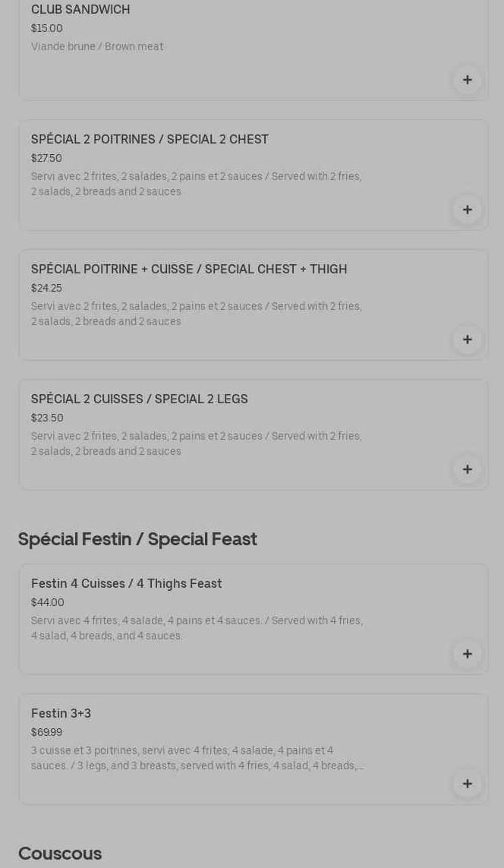The image size is (504, 868).
Task: Add Festin 4 Cuisses plus icon
Action: pyautogui.click(x=467, y=654)
